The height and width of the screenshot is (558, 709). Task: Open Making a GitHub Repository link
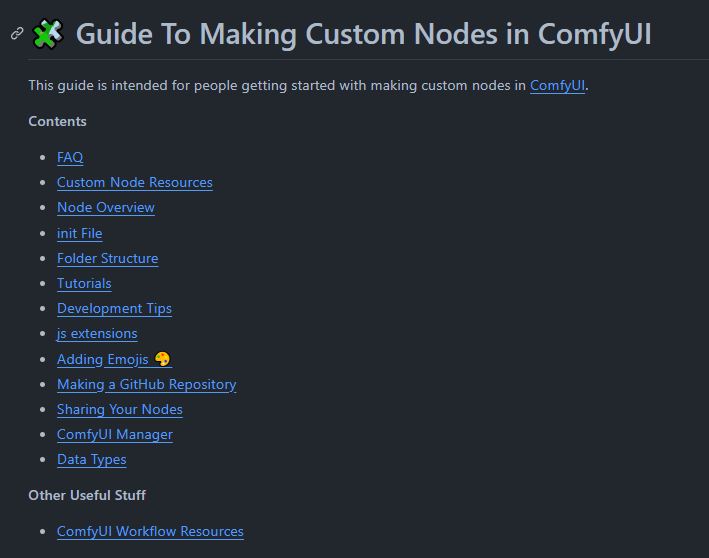coord(146,384)
